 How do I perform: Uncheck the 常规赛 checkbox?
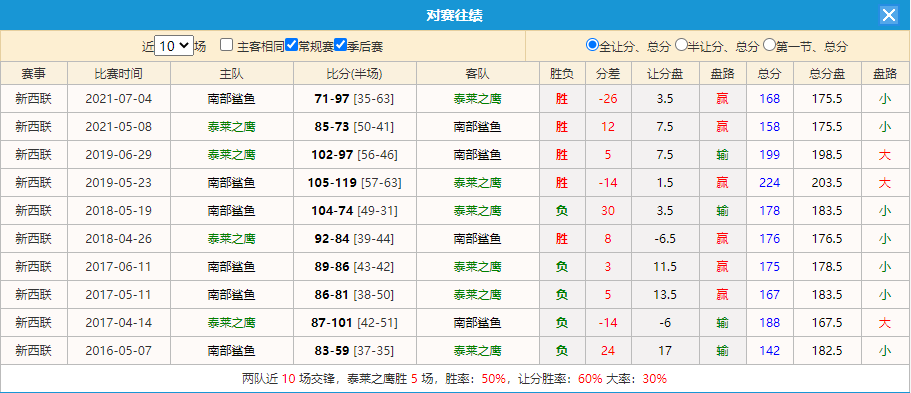(292, 45)
